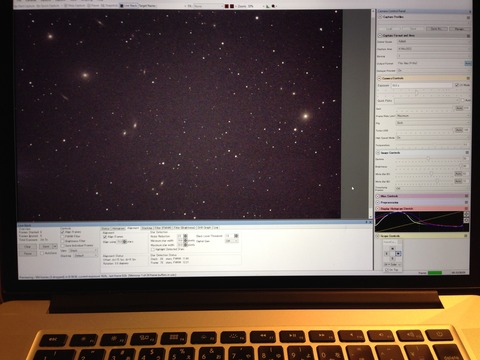Open the Binning dropdown
480x360 pixels.
pos(434,56)
